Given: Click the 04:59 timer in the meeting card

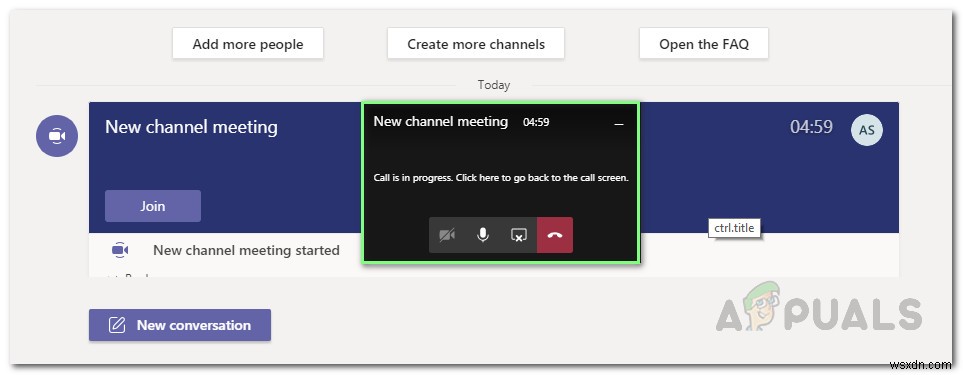Looking at the screenshot, I should click(x=811, y=127).
